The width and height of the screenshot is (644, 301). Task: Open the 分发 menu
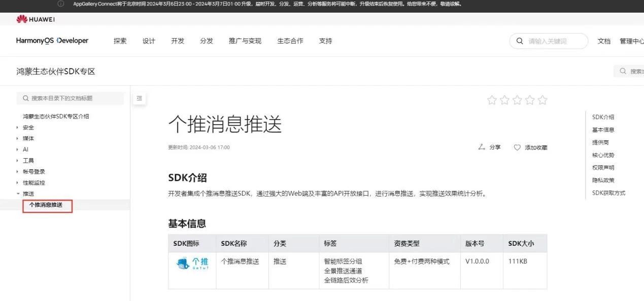pos(207,41)
